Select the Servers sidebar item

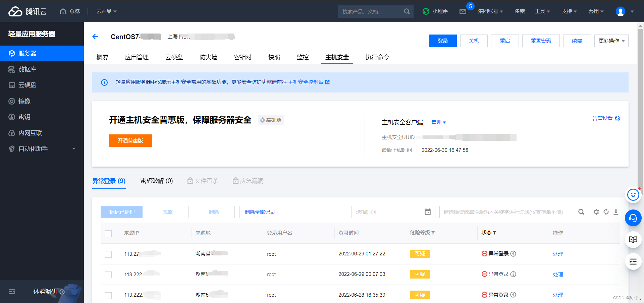pos(42,53)
